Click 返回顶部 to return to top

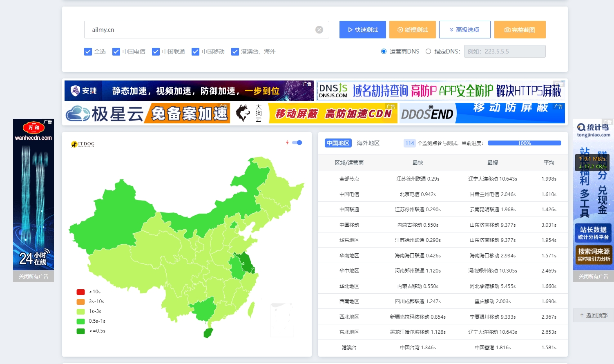[x=593, y=315]
